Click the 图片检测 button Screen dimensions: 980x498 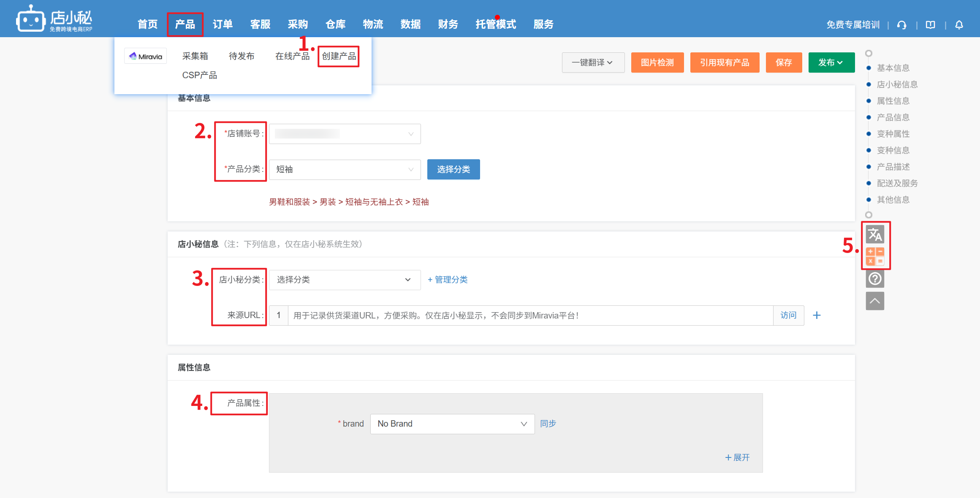(x=657, y=63)
